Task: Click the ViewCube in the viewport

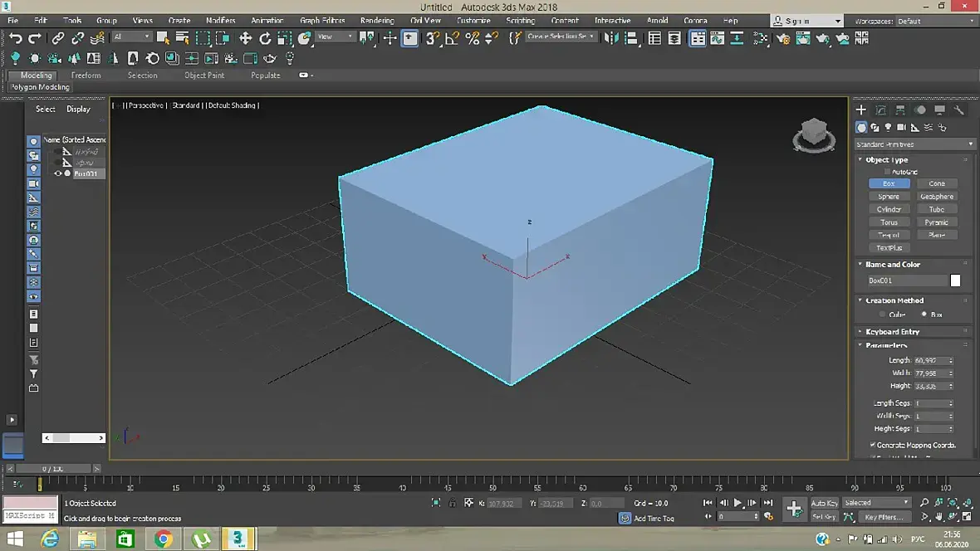Action: pyautogui.click(x=814, y=134)
